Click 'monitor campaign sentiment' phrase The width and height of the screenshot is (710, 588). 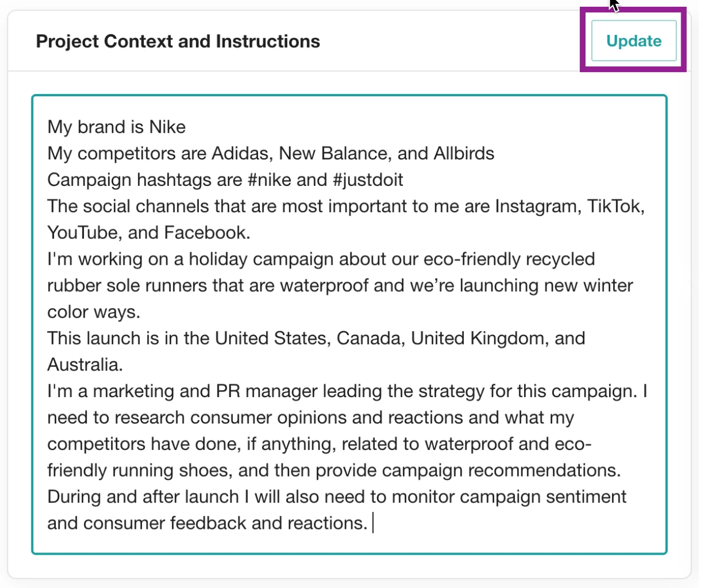pyautogui.click(x=509, y=497)
